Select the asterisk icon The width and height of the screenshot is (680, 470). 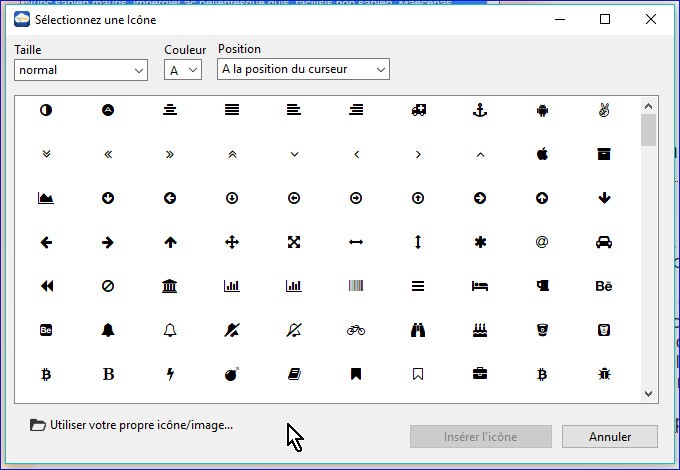(x=479, y=242)
